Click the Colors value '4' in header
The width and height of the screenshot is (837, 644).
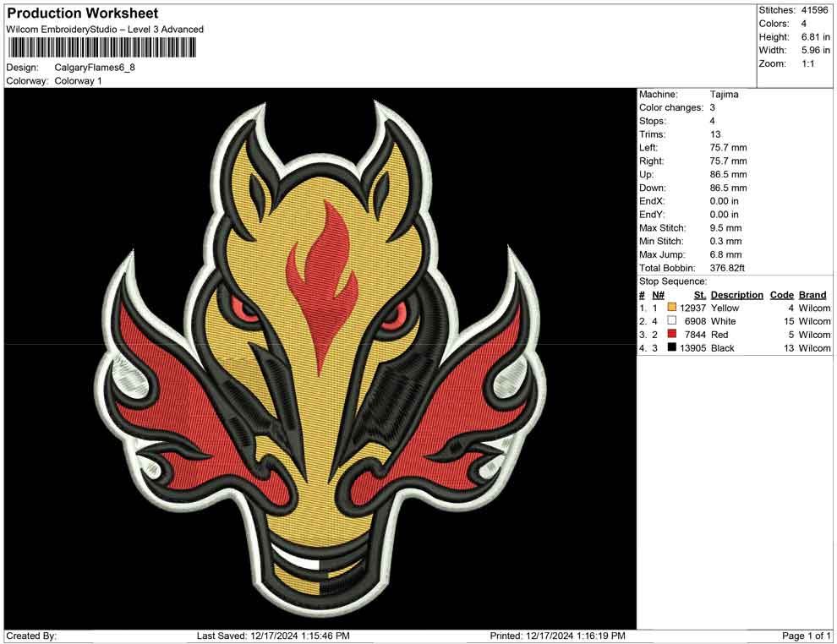point(803,24)
